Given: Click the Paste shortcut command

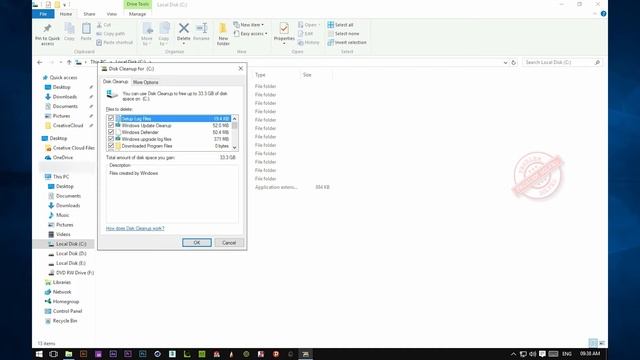Looking at the screenshot, I should [115, 42].
